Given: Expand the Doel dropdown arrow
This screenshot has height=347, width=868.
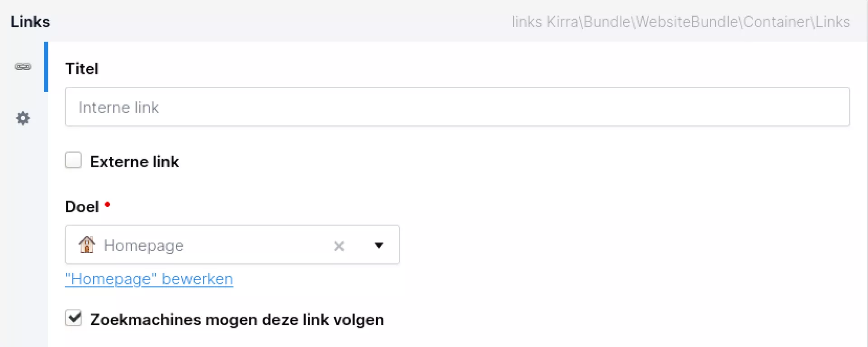Looking at the screenshot, I should pyautogui.click(x=379, y=245).
